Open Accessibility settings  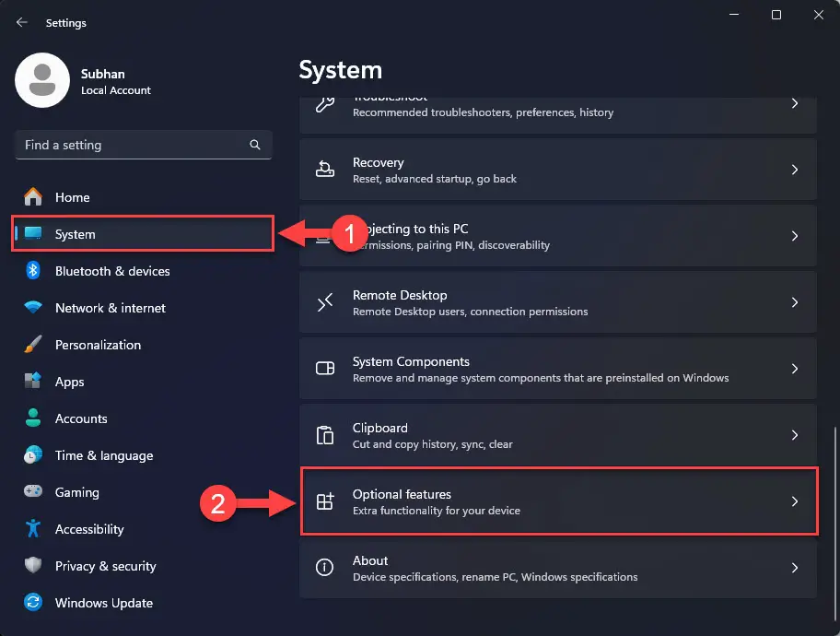143,529
